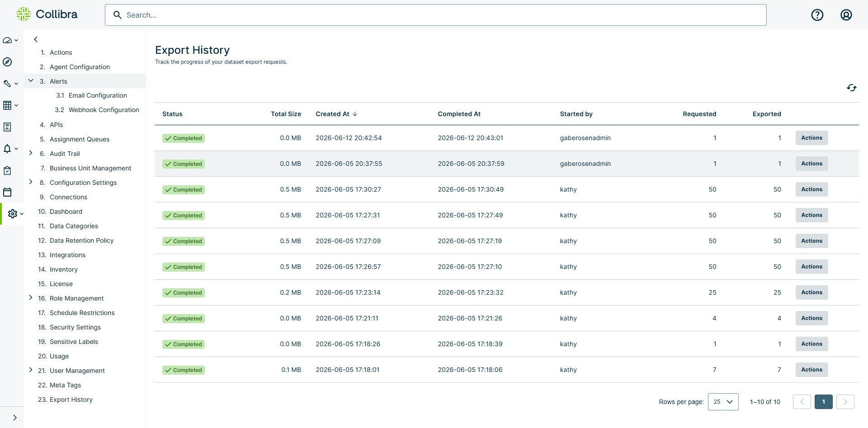Screen dimensions: 868x428
Task: Open Actions for 2026-06-05 17:21:11 export
Action: (x=811, y=318)
